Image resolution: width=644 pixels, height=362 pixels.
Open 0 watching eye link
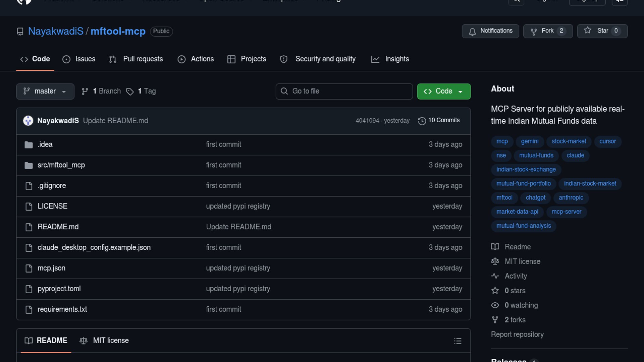[521, 305]
